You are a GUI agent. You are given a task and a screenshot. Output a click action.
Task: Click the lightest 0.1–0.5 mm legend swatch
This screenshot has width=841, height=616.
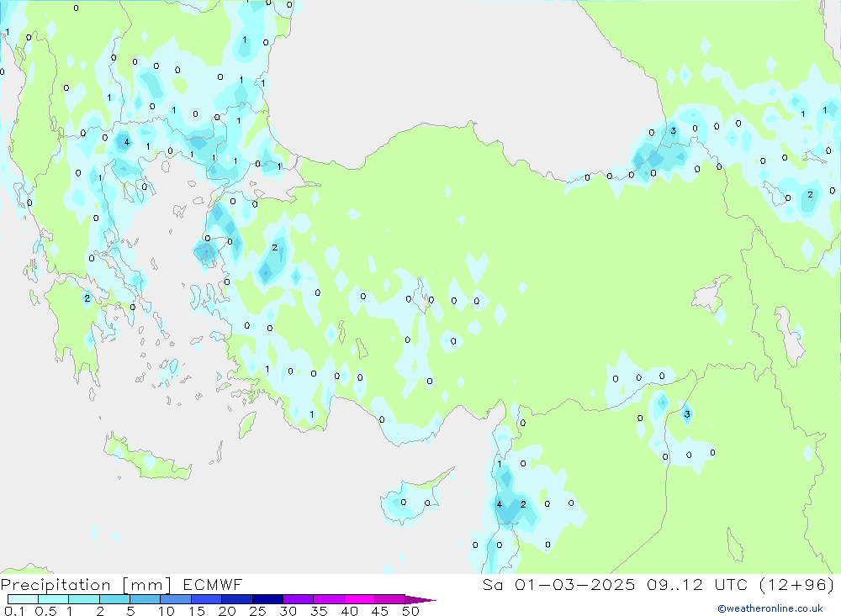(x=23, y=599)
